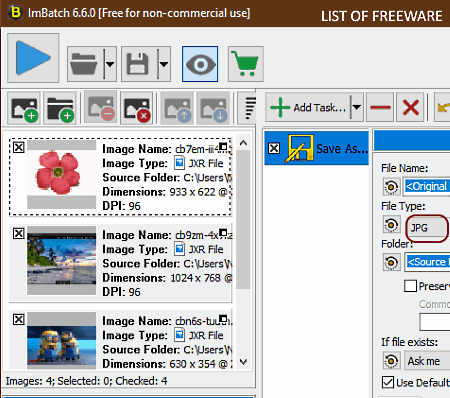Image resolution: width=450 pixels, height=398 pixels.
Task: Click the yellow undo arrow icon
Action: 442,107
